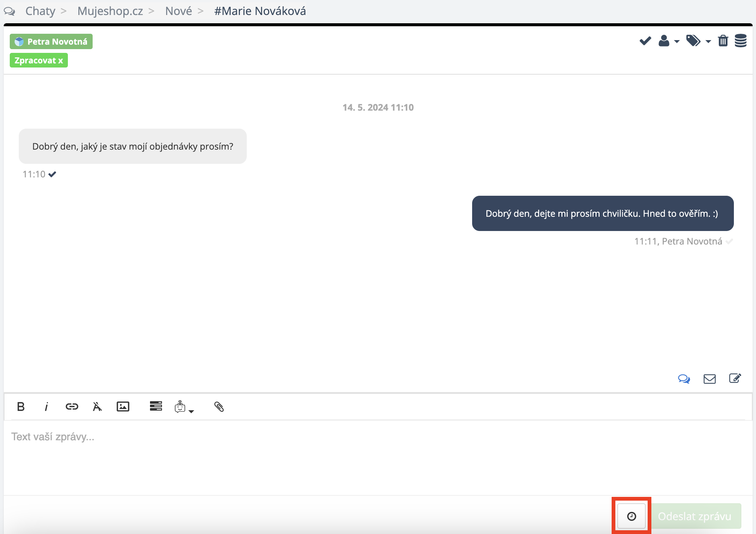Open assign agent dropdown

669,41
